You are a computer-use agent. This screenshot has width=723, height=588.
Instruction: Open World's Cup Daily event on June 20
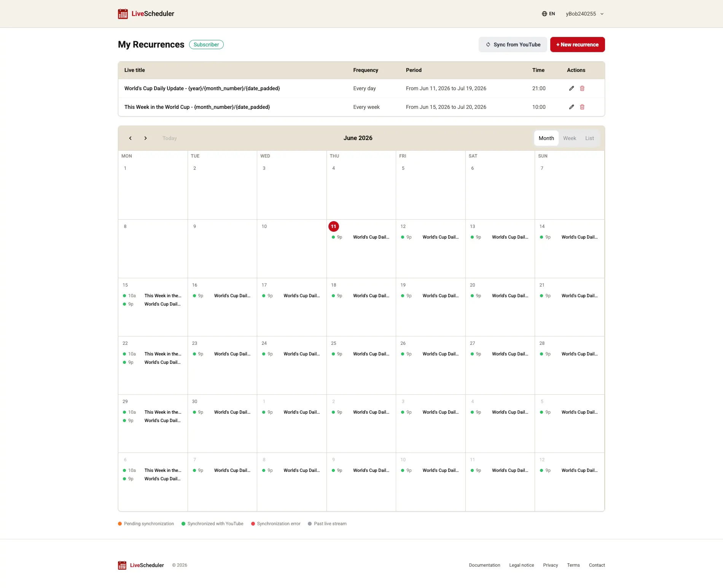[x=500, y=296]
